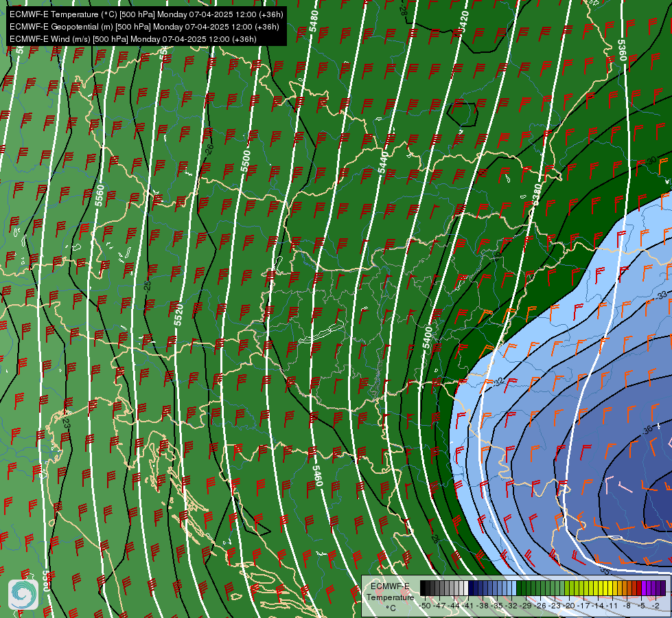Click the 5420 geopotential contour label
Image resolution: width=672 pixels, height=618 pixels.
(463, 21)
